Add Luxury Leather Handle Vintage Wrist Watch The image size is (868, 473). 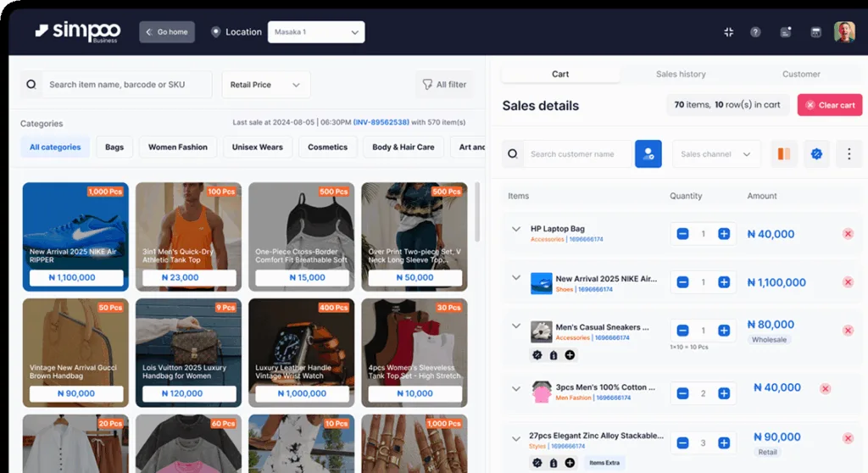pyautogui.click(x=301, y=353)
